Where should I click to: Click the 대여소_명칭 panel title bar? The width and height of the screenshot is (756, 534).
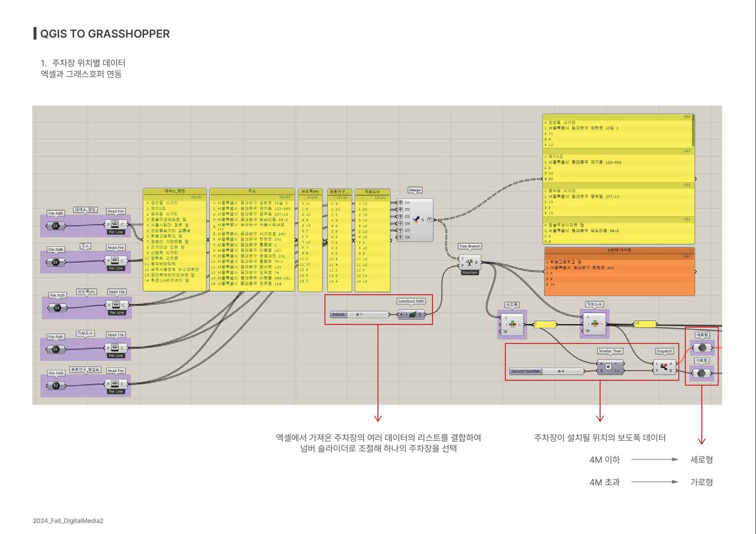(175, 191)
